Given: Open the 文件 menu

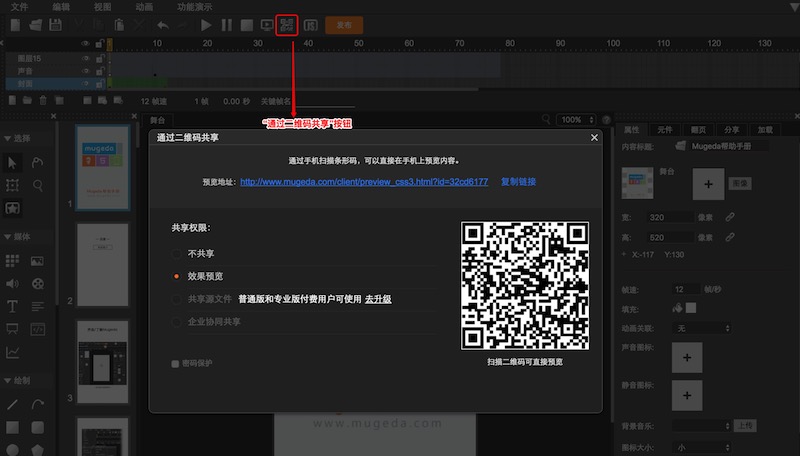Looking at the screenshot, I should point(19,7).
